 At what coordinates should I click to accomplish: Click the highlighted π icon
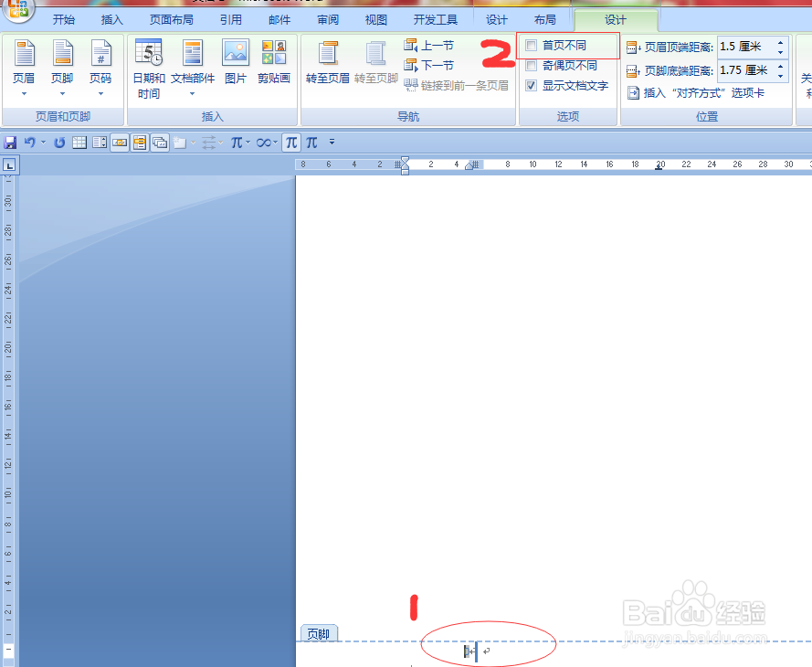[x=291, y=143]
